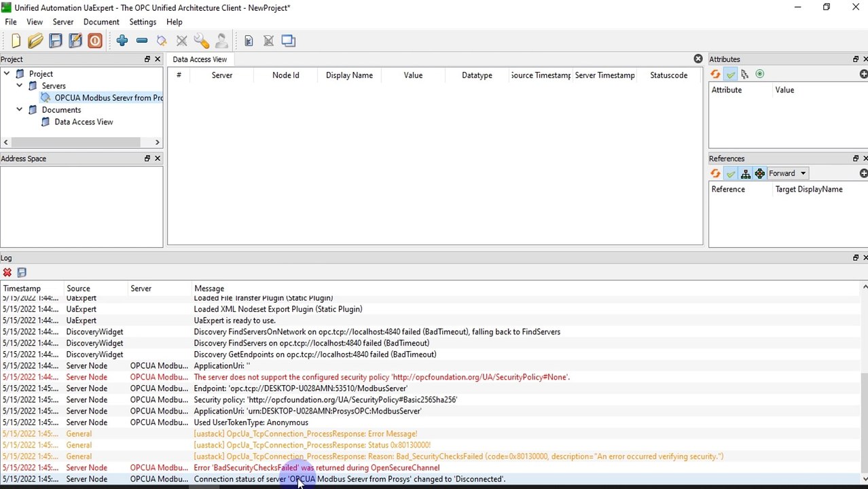
Task: Add a server with the plus icon
Action: tap(122, 41)
